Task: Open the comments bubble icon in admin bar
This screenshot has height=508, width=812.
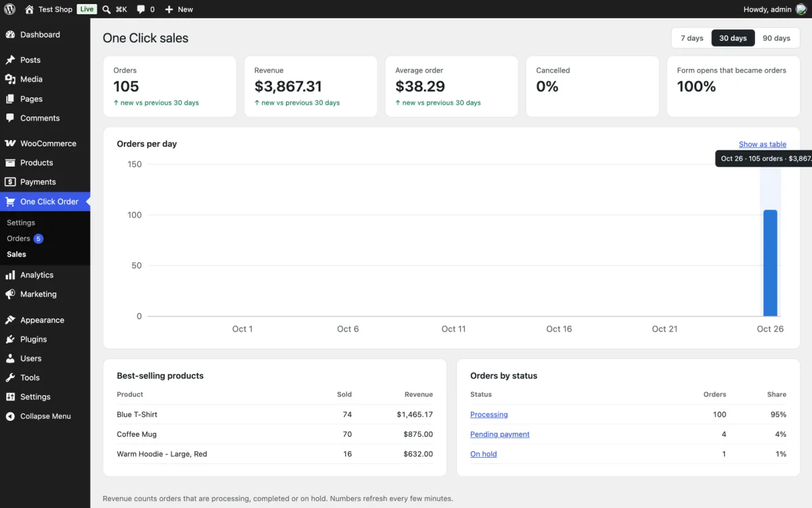Action: pos(141,9)
